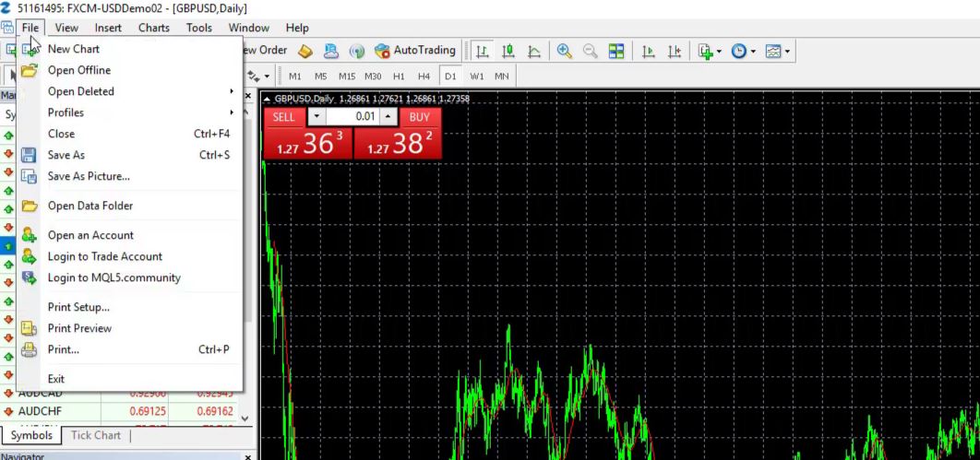Click the Zoom Out magnifier icon

tap(590, 51)
